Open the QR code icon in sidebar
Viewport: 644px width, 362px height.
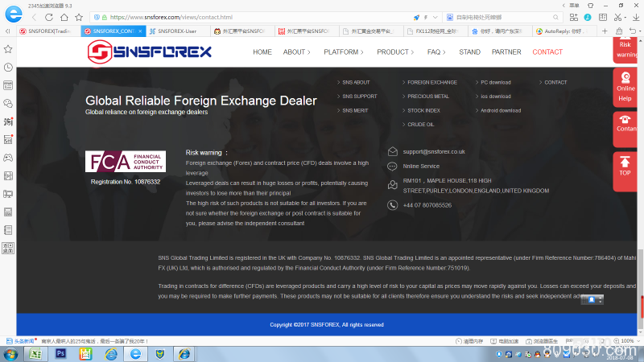[8, 248]
